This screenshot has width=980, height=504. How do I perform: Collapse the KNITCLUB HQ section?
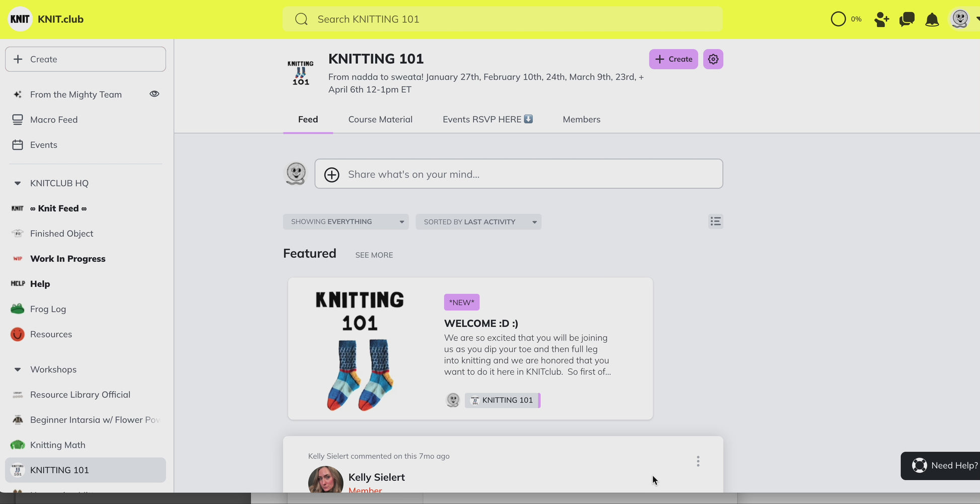point(18,183)
